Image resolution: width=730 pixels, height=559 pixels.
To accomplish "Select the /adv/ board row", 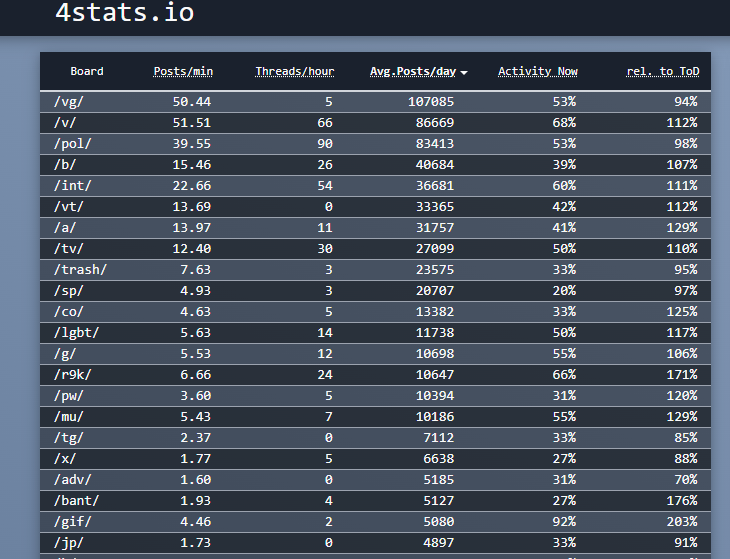I will 375,479.
